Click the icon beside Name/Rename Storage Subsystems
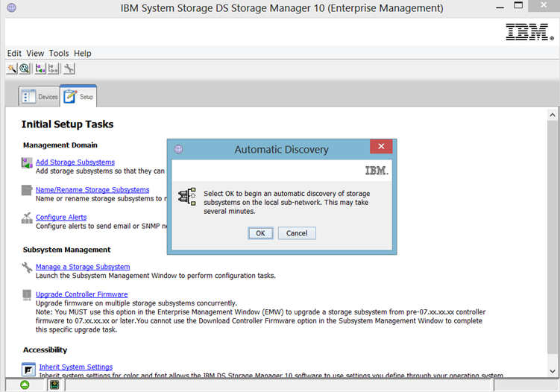Image resolution: width=560 pixels, height=392 pixels. (27, 190)
